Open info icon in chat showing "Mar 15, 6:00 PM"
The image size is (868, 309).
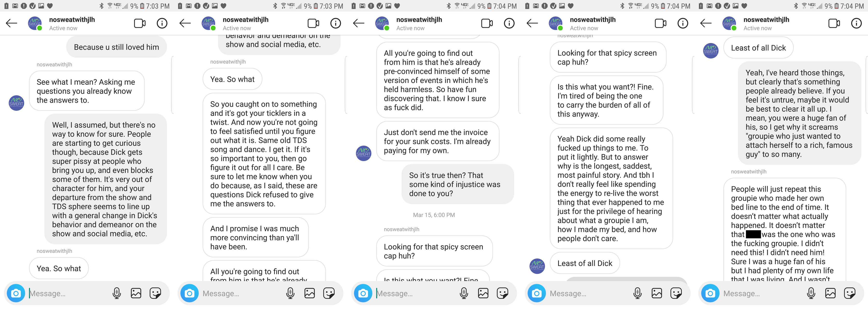pyautogui.click(x=509, y=23)
